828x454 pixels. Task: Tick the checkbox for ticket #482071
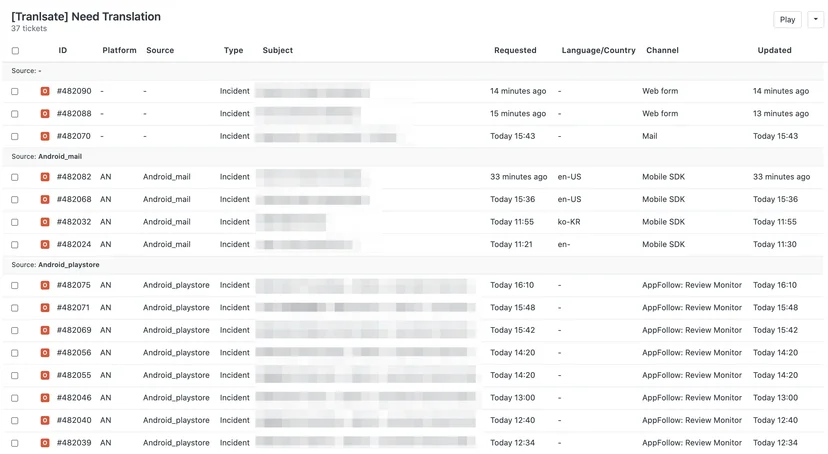tap(15, 308)
